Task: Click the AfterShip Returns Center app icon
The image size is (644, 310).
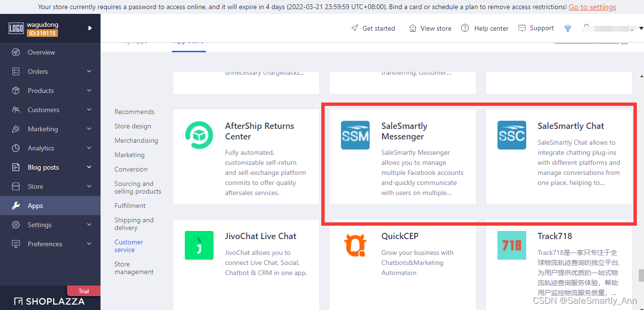Action: (x=199, y=135)
